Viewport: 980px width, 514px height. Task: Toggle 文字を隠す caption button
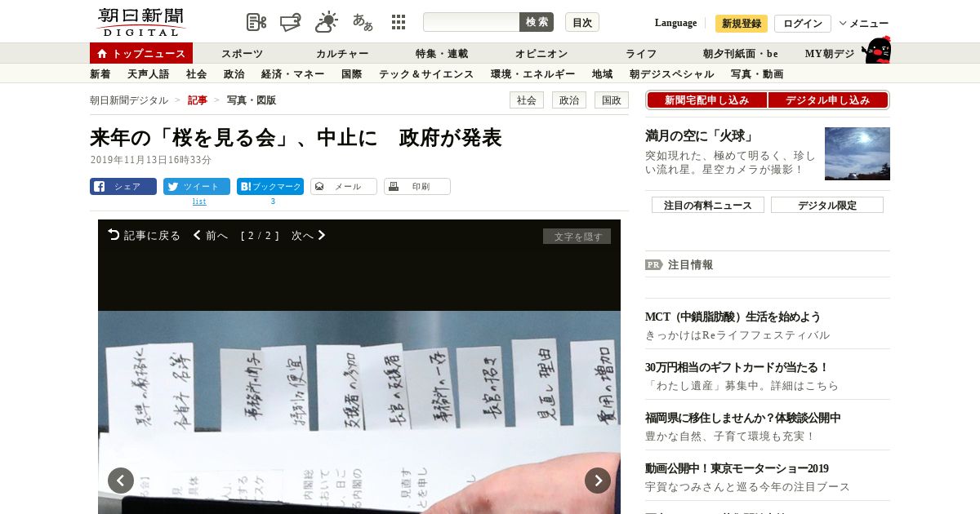[577, 237]
